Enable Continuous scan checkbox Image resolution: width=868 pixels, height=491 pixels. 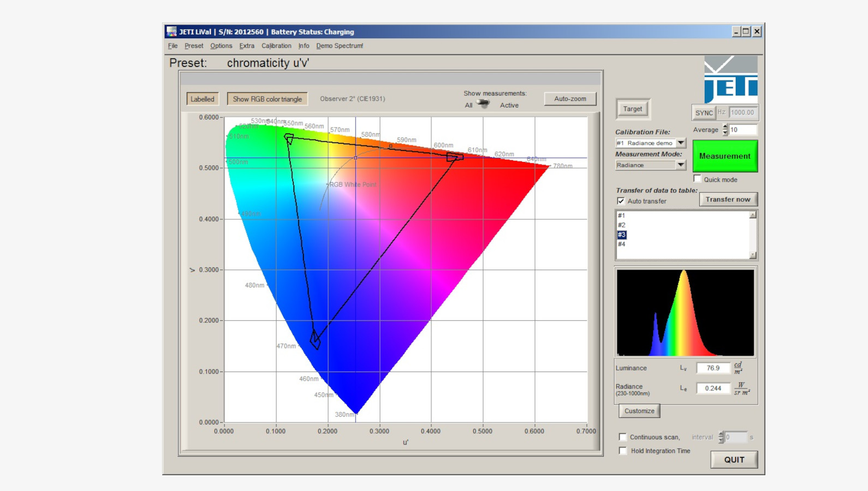(x=622, y=437)
